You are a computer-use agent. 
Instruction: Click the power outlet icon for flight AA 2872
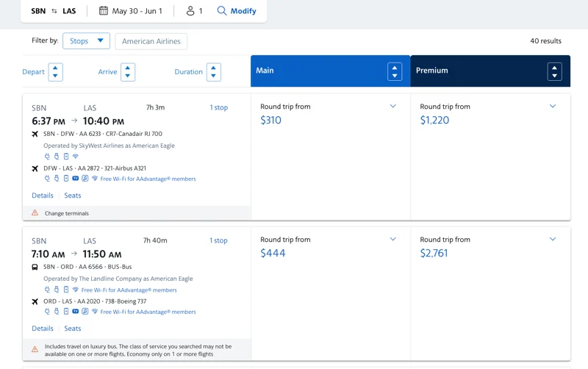point(47,179)
